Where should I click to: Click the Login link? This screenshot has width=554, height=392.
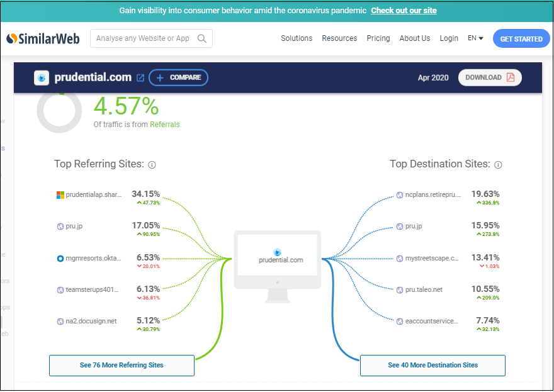pyautogui.click(x=449, y=38)
